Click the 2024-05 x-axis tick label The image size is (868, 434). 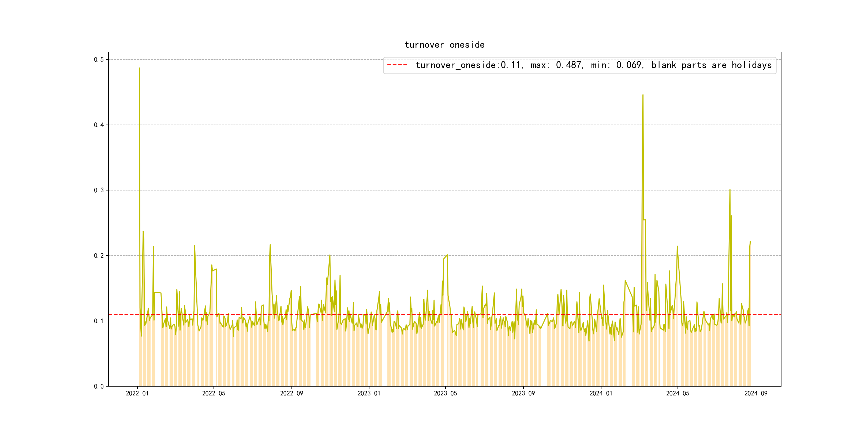point(678,393)
